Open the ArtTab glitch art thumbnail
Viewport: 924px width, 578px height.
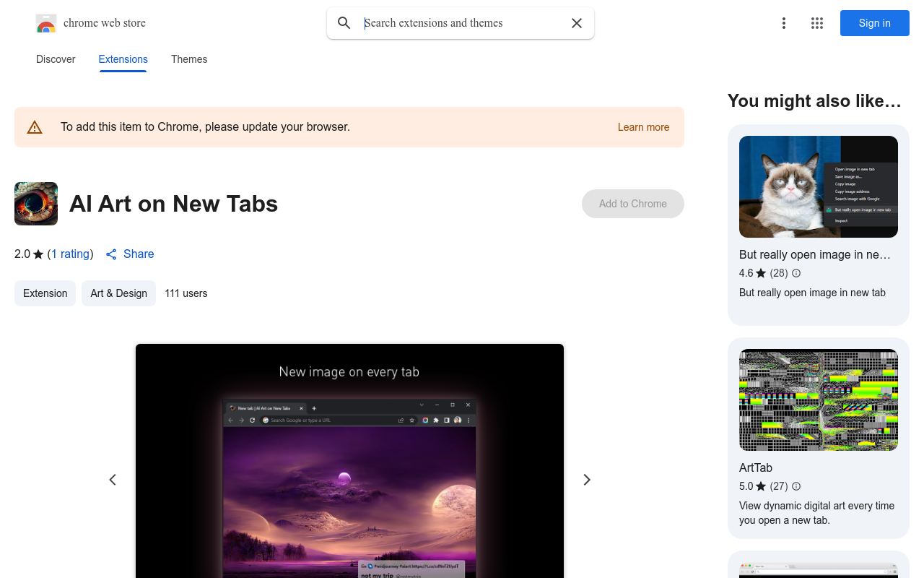(819, 400)
